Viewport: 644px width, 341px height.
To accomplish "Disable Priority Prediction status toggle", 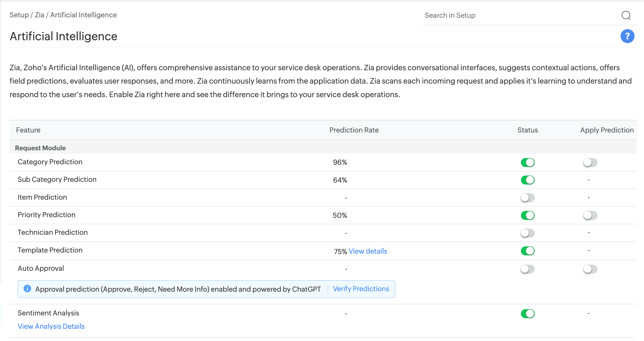I will click(x=527, y=215).
